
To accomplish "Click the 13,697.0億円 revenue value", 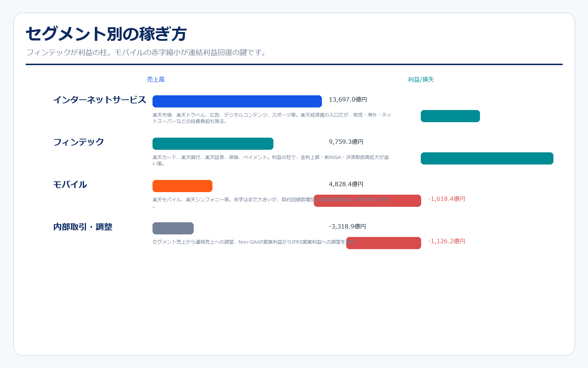I will click(x=348, y=99).
